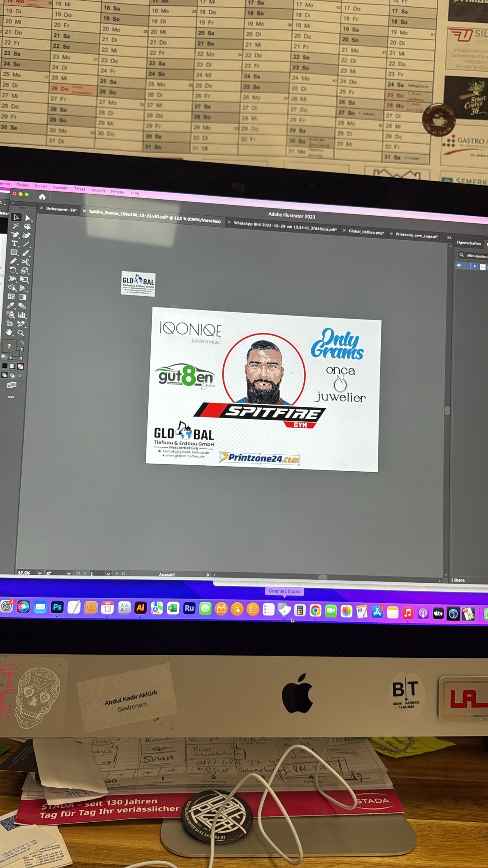Open the Schrift menu
This screenshot has height=868, width=488.
click(x=41, y=186)
